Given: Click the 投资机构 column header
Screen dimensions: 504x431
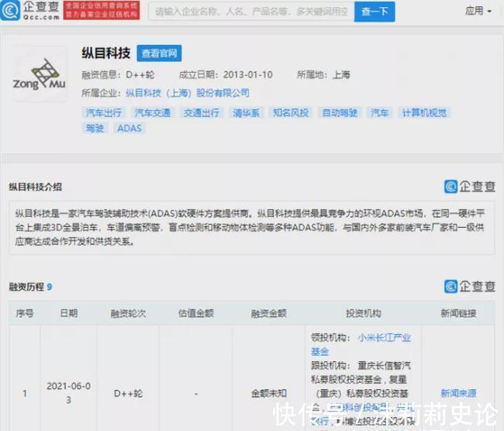Looking at the screenshot, I should 364,313.
